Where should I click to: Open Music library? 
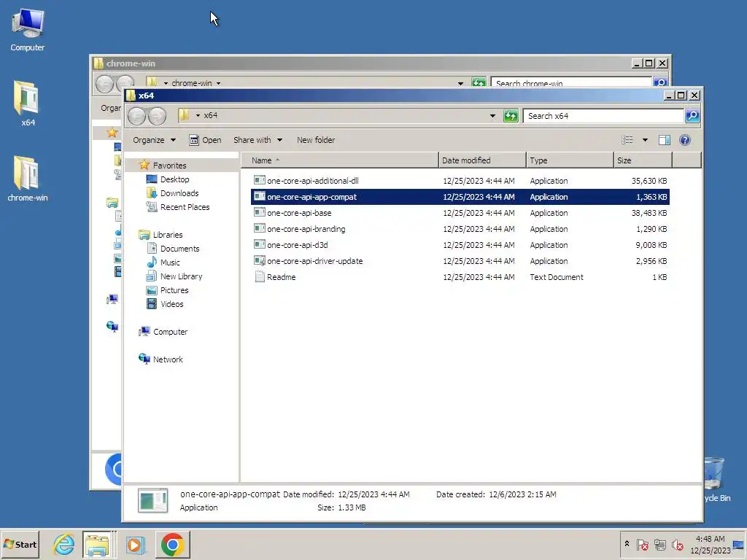pyautogui.click(x=170, y=262)
